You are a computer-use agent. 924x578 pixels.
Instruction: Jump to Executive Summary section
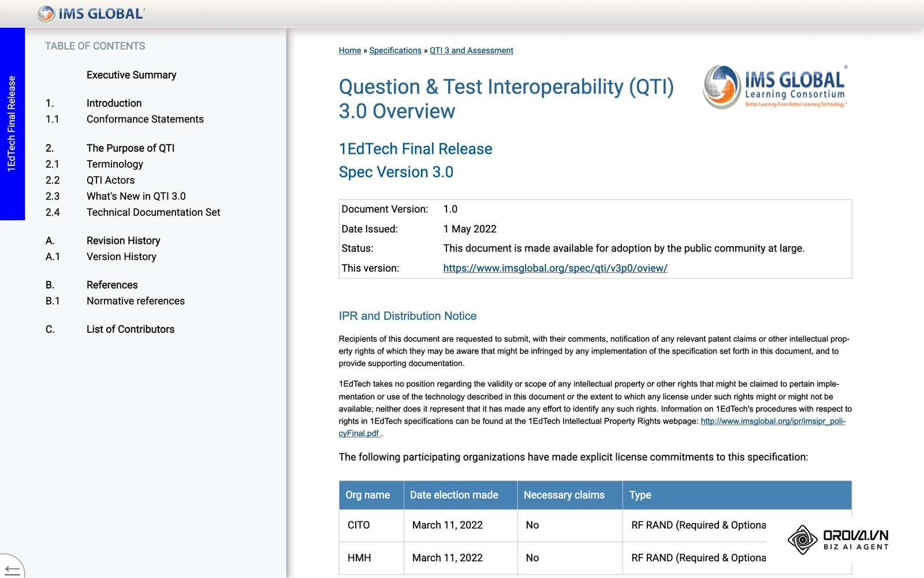point(131,75)
